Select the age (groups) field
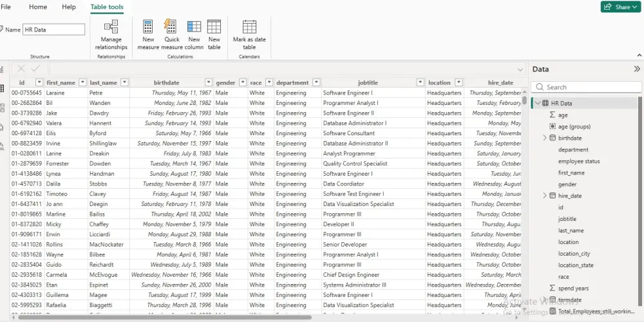Screen dimensions: 644x322 pyautogui.click(x=574, y=126)
